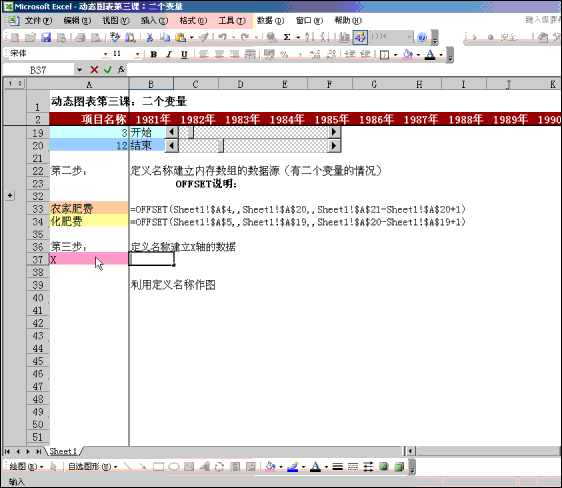Click the Percent style icon
Screen dimensions: 562x488
(x=284, y=54)
